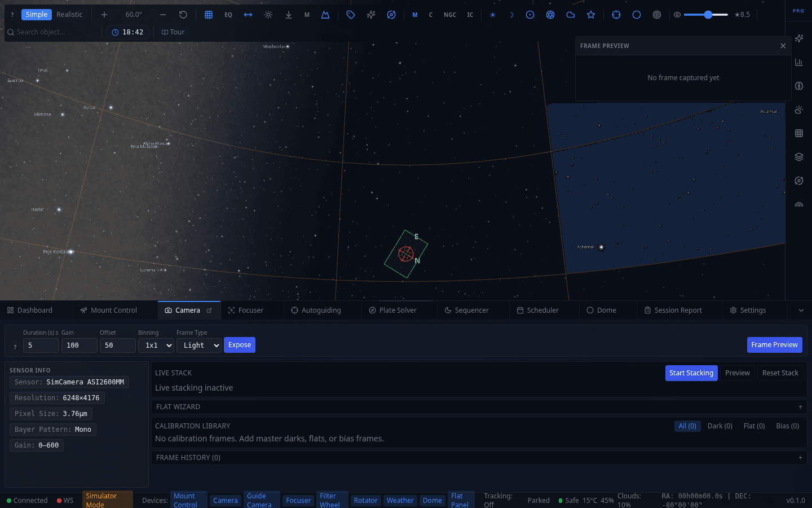Viewport: 812px width, 508px height.
Task: Click the brightness sun-gear icon in toolbar
Action: coord(268,15)
